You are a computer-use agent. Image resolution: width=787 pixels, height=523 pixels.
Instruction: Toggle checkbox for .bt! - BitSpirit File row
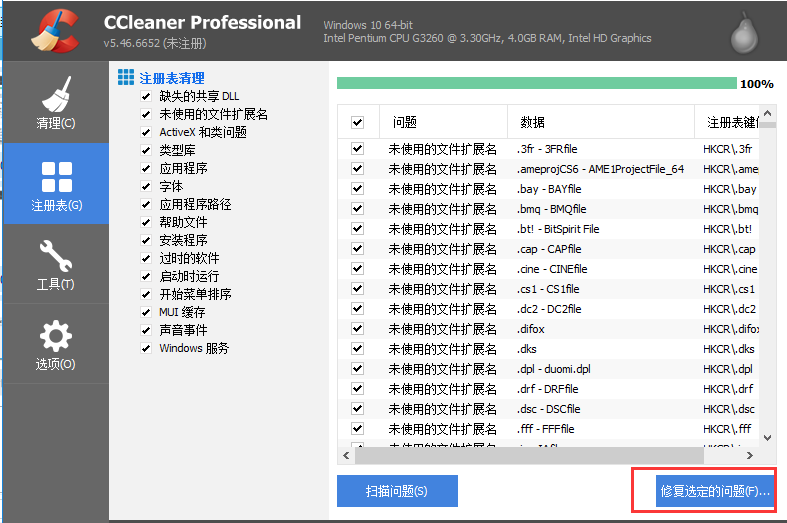(357, 229)
